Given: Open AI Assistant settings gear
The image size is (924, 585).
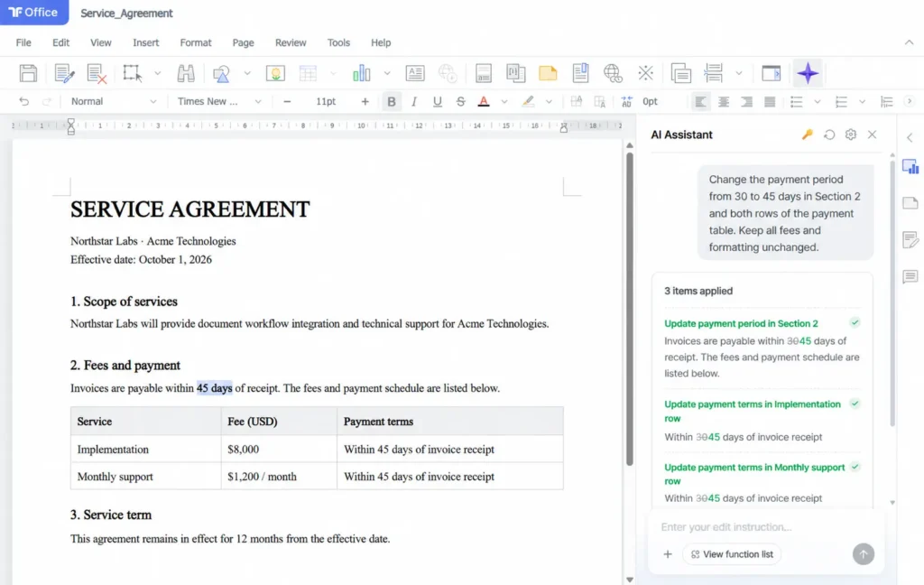Looking at the screenshot, I should 850,135.
